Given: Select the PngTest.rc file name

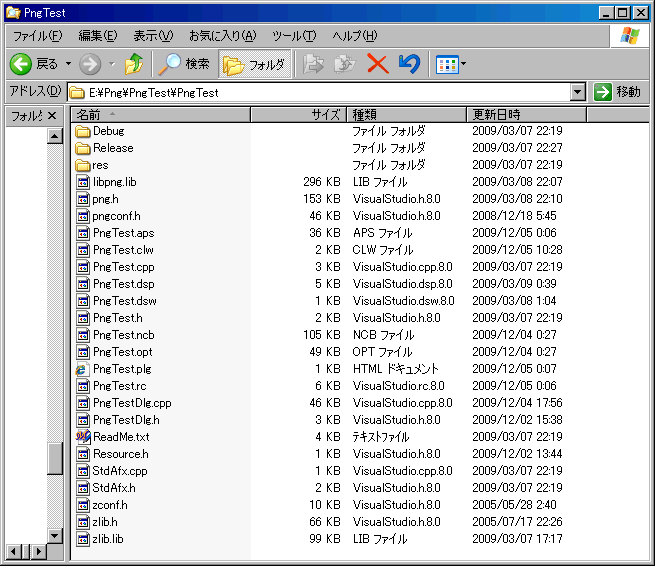Looking at the screenshot, I should [120, 386].
